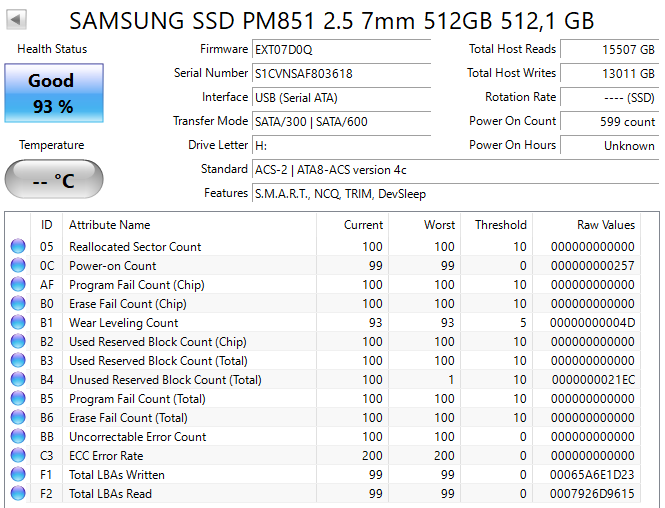Viewport: 665px width, 508px height.
Task: Select the Total LBAs Written attribute name
Action: [117, 475]
